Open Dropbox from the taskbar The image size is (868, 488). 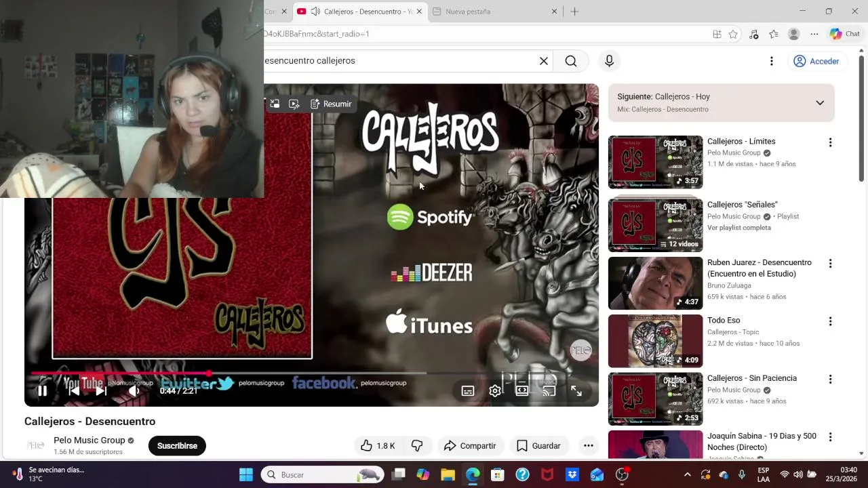tap(572, 474)
